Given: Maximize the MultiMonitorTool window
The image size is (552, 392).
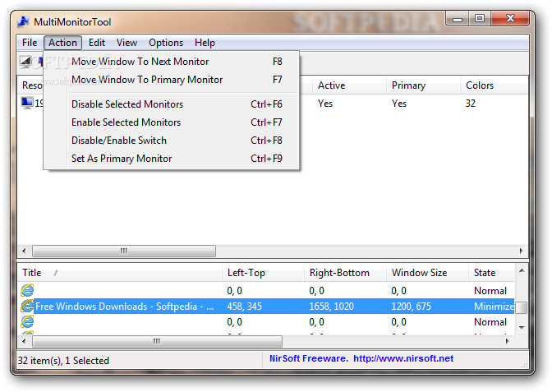Looking at the screenshot, I should pos(480,19).
